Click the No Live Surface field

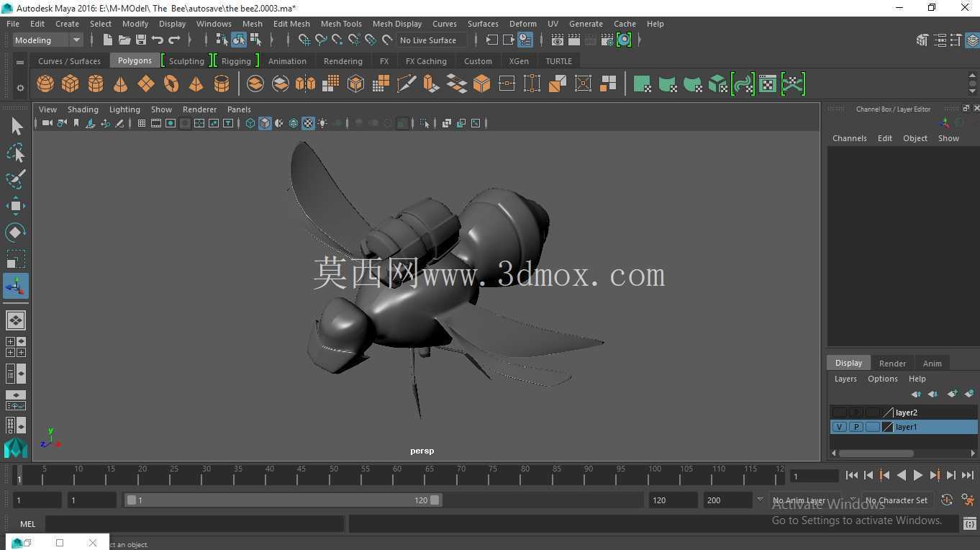tap(431, 40)
